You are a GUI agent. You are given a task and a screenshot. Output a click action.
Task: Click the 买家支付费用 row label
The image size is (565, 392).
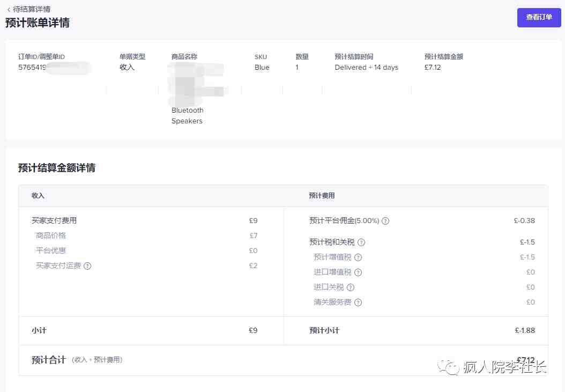54,220
